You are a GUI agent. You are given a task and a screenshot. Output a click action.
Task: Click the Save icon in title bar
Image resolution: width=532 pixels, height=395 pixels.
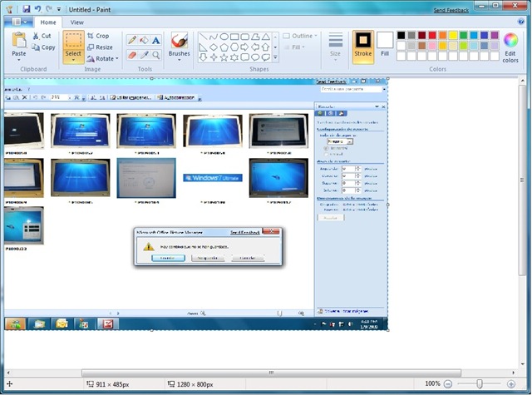(x=27, y=7)
